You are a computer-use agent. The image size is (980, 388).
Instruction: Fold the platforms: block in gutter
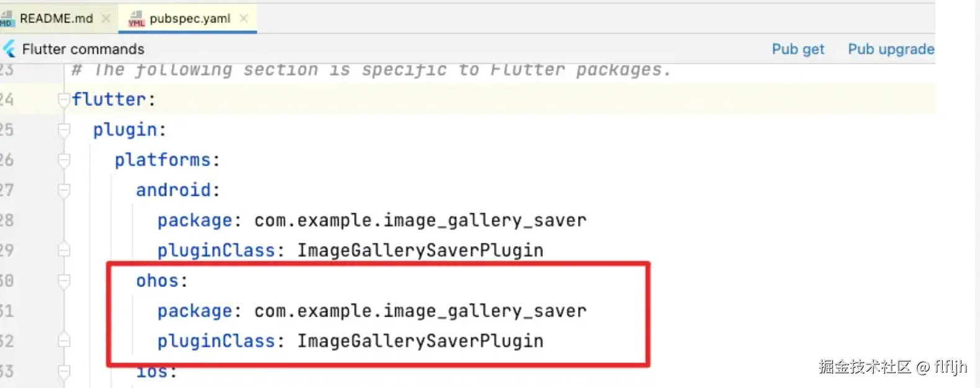[64, 161]
